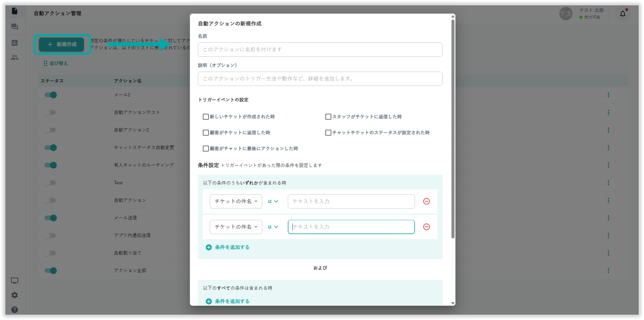This screenshot has width=644, height=320.
Task: Toggle the メール送信 action status switch
Action: click(x=51, y=218)
